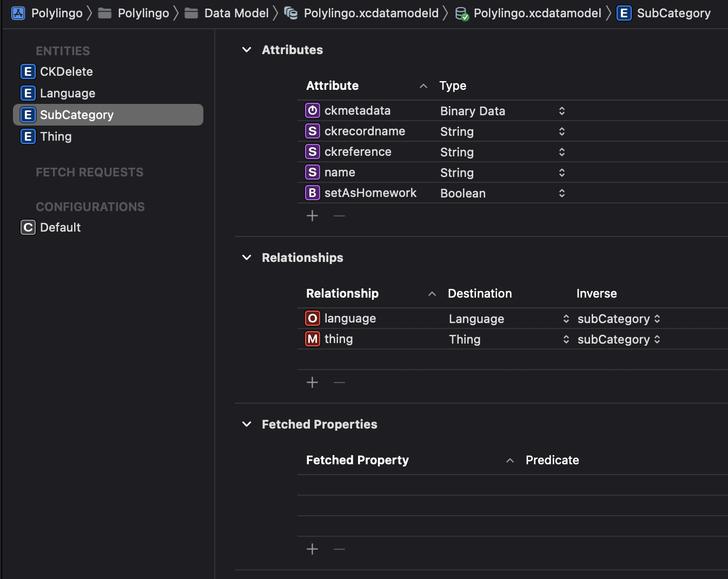
Task: Open inverse dropdown for thing relationship
Action: tap(657, 339)
